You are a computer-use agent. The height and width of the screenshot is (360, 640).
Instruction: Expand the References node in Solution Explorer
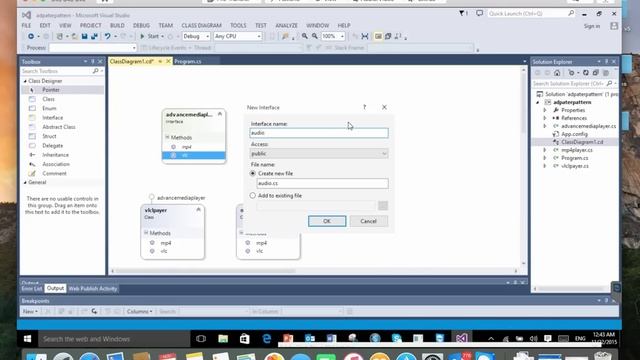(x=544, y=118)
